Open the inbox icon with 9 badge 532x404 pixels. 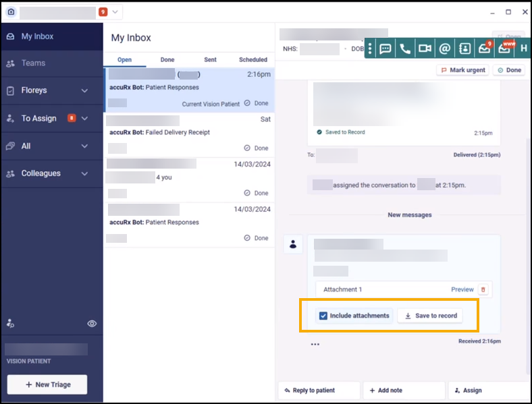pyautogui.click(x=484, y=49)
